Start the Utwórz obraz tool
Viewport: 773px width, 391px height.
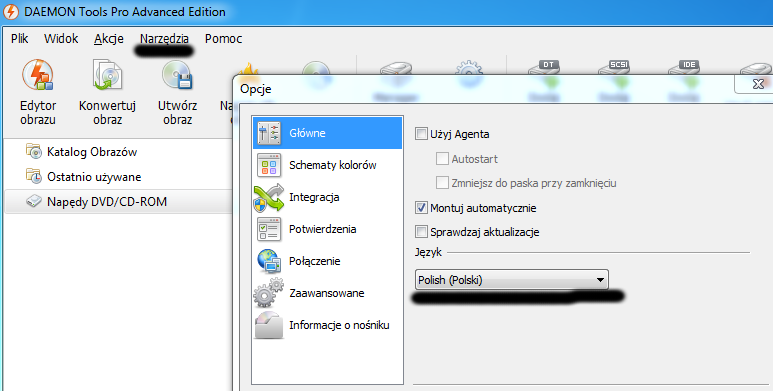pos(177,92)
